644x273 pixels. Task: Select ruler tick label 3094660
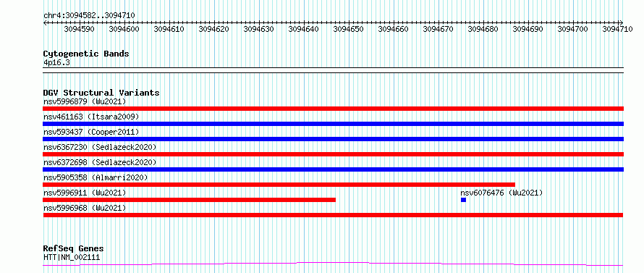393,29
